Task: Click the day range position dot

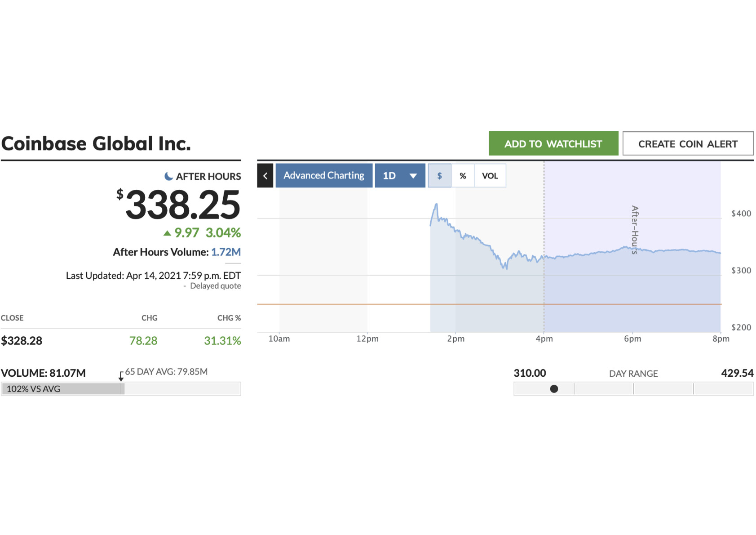Action: pyautogui.click(x=554, y=389)
